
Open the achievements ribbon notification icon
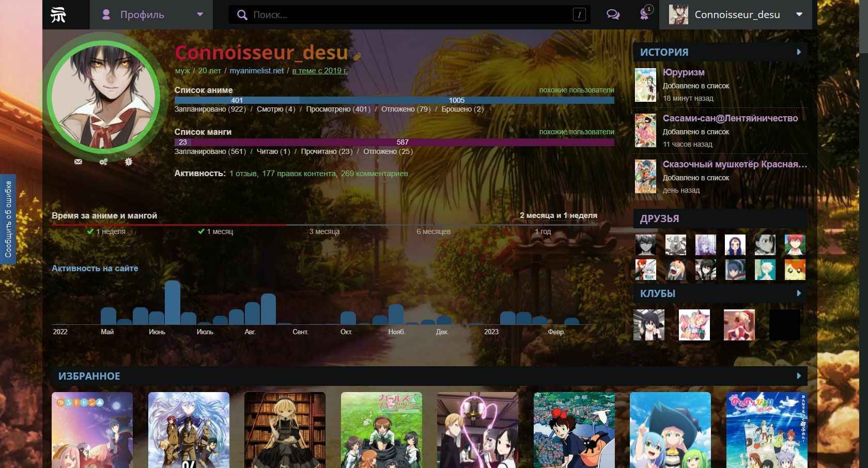click(644, 14)
